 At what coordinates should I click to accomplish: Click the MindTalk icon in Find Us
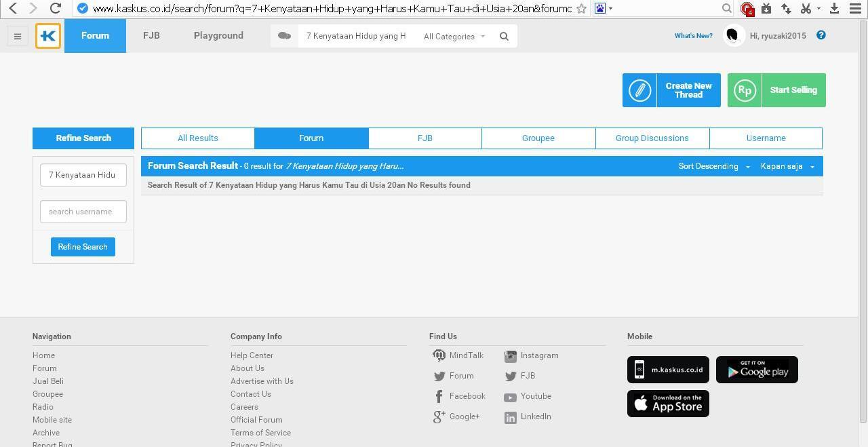click(x=439, y=355)
